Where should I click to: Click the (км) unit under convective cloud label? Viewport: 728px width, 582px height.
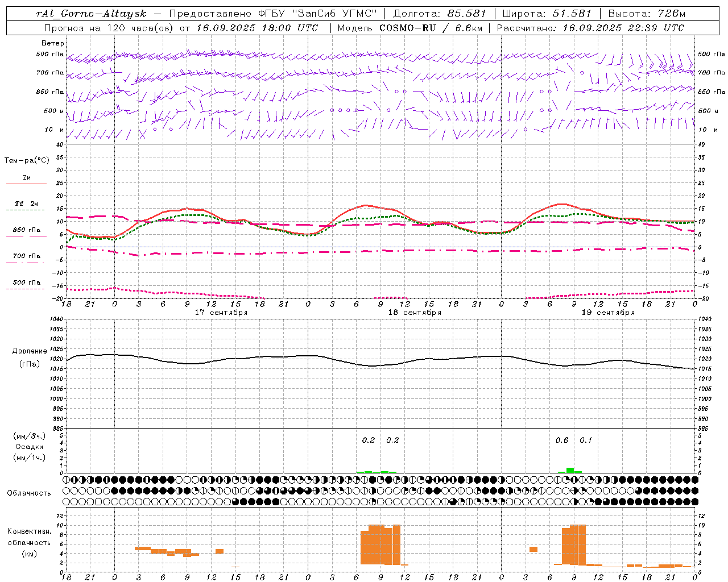[30, 554]
